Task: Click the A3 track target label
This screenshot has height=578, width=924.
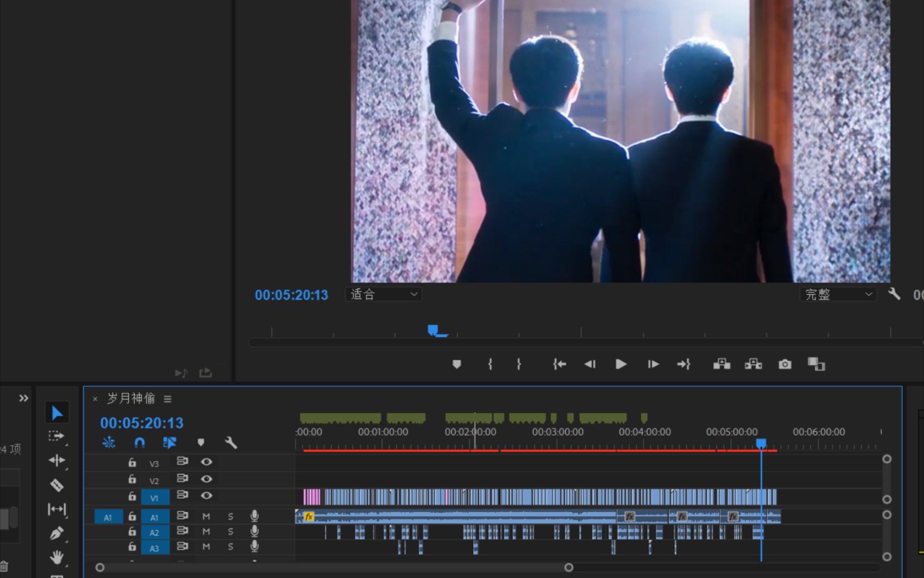Action: pyautogui.click(x=155, y=548)
